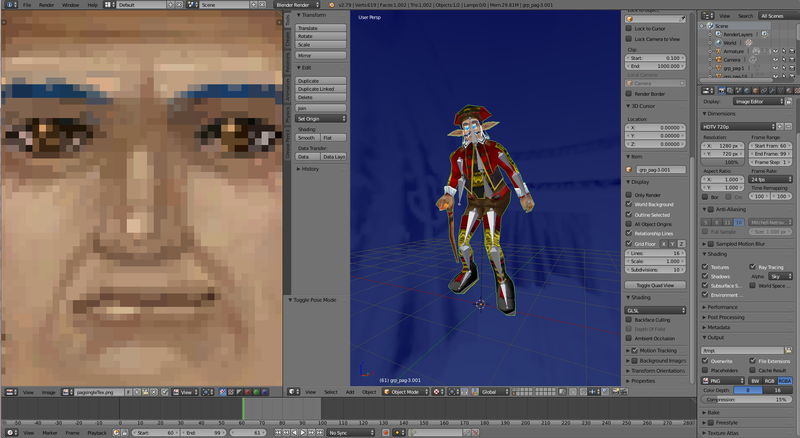Select the World properties tab icon
The image size is (800, 438).
coord(747,90)
